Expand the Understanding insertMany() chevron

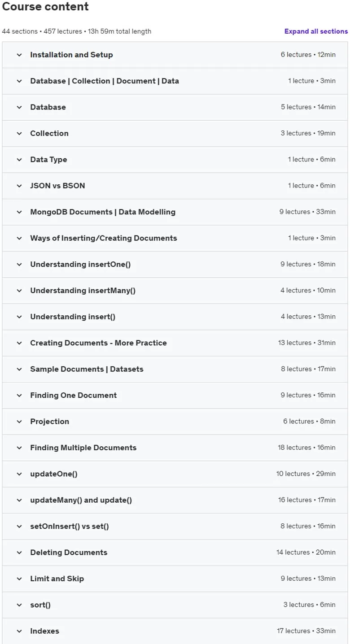pyautogui.click(x=19, y=291)
